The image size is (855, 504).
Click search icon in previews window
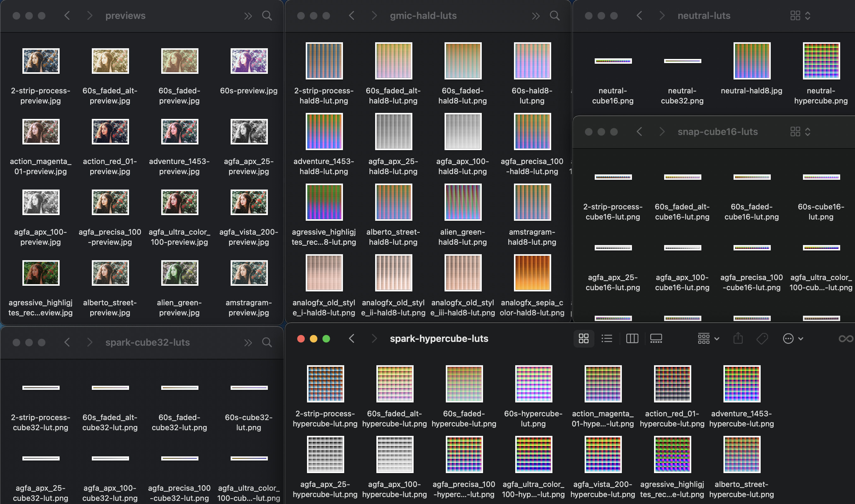coord(267,16)
